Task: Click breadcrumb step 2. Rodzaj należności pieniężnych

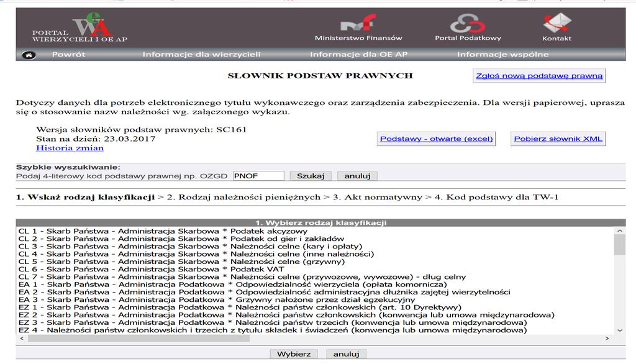Action: click(x=243, y=197)
